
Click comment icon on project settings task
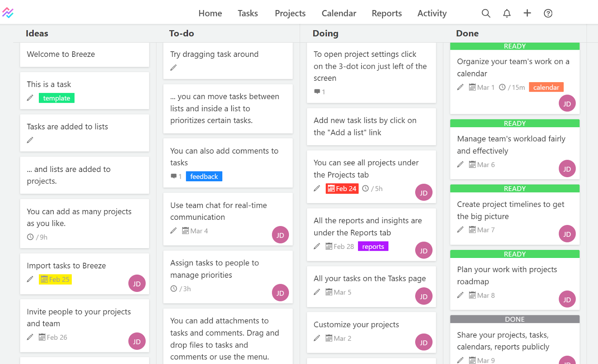tap(317, 92)
